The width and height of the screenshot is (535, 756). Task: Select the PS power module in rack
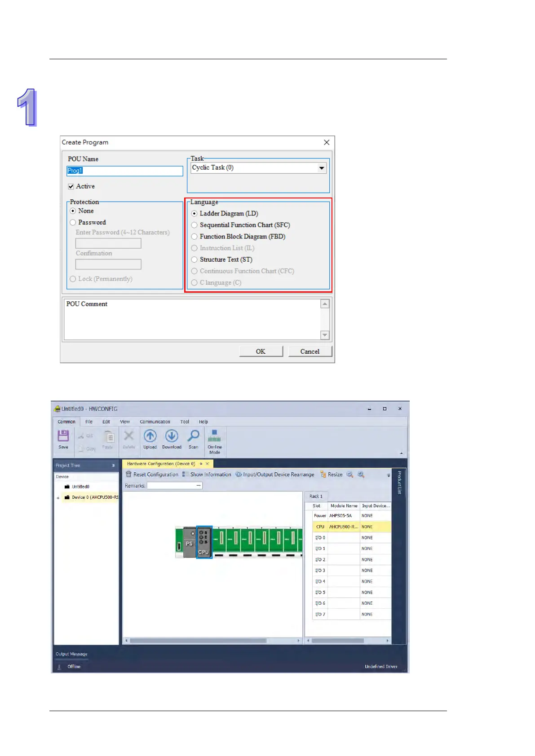[190, 542]
